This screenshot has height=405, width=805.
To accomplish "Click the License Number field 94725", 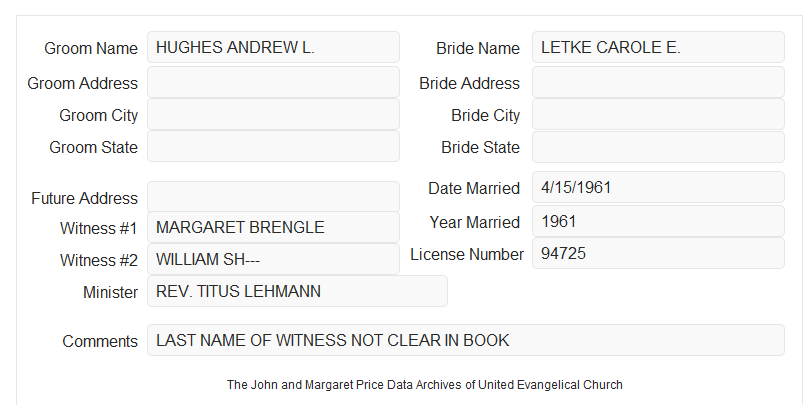I will point(658,253).
